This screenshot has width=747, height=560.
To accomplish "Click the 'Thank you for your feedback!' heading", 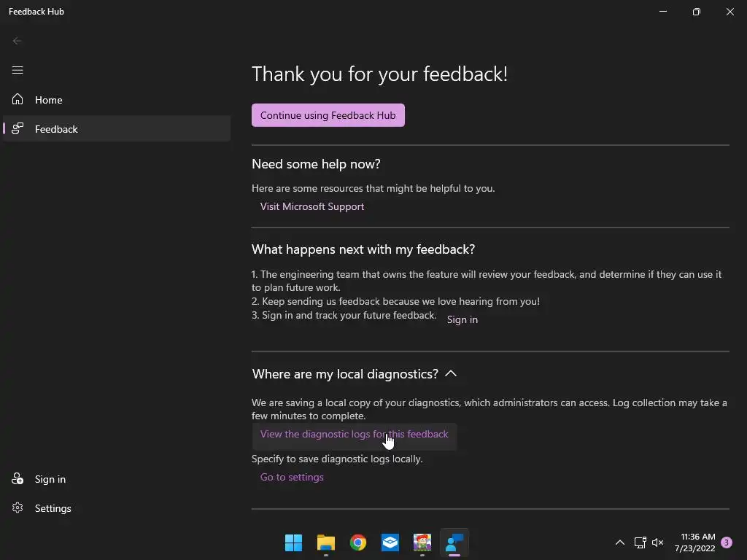I will point(379,74).
